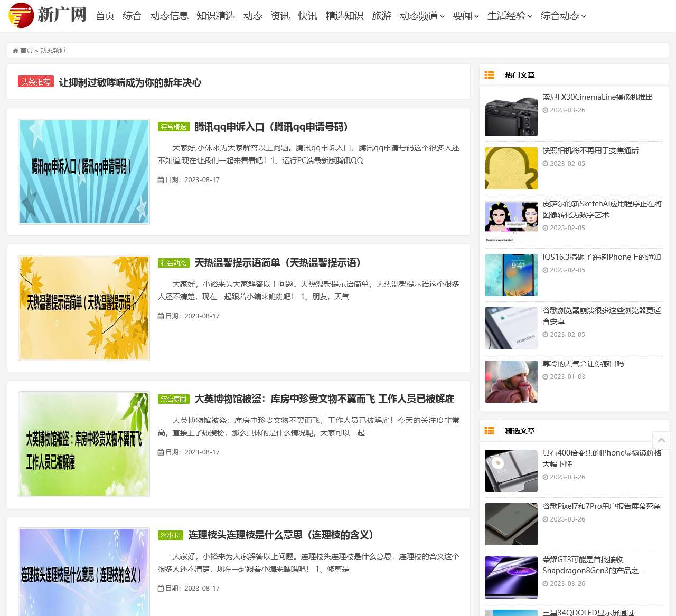Click the 新广网 site logo
Screen dimensions: 676x616
48,15
